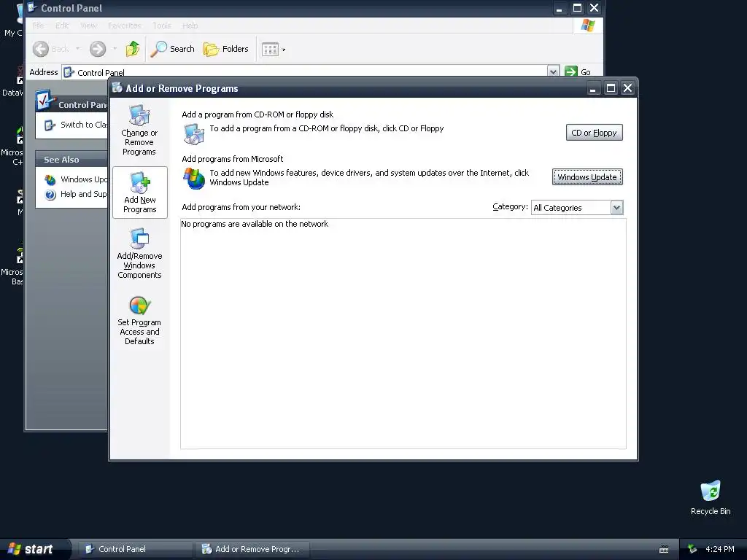Open Set Program Access and Defaults
The image size is (747, 560).
(139, 320)
